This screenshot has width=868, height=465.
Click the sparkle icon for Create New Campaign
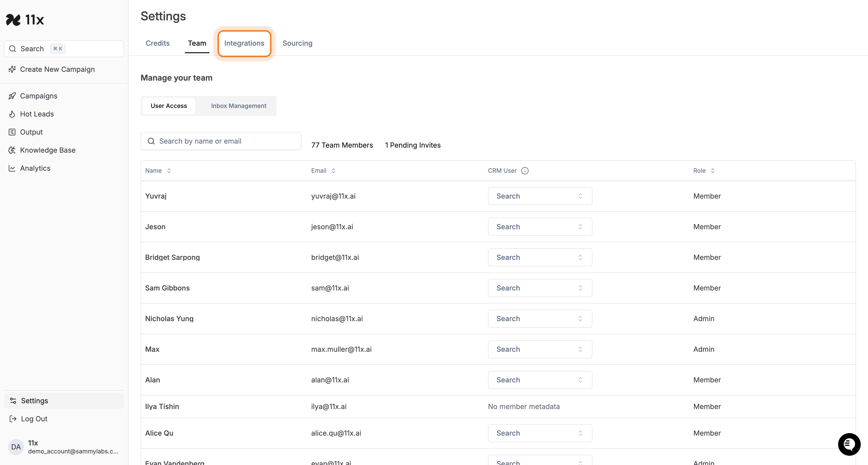12,69
